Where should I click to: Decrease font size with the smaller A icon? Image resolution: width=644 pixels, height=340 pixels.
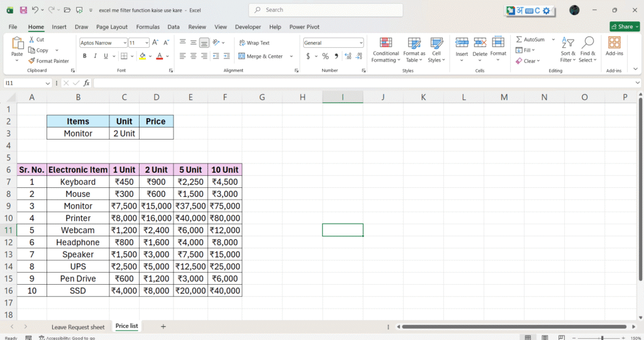166,43
